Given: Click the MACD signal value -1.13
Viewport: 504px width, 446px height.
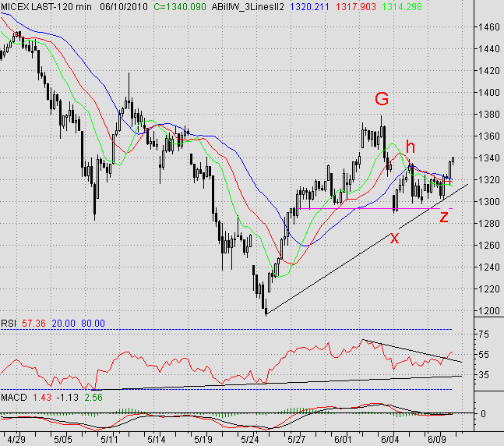Looking at the screenshot, I should [68, 398].
